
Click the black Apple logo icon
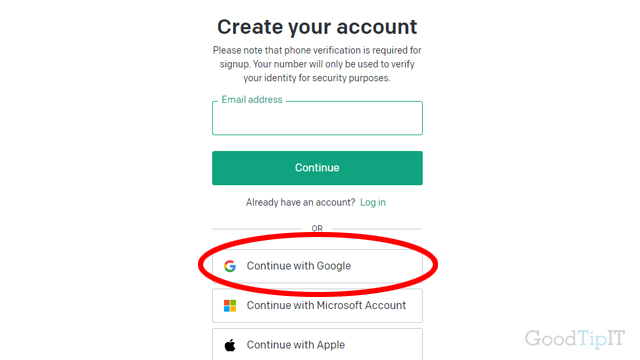230,345
